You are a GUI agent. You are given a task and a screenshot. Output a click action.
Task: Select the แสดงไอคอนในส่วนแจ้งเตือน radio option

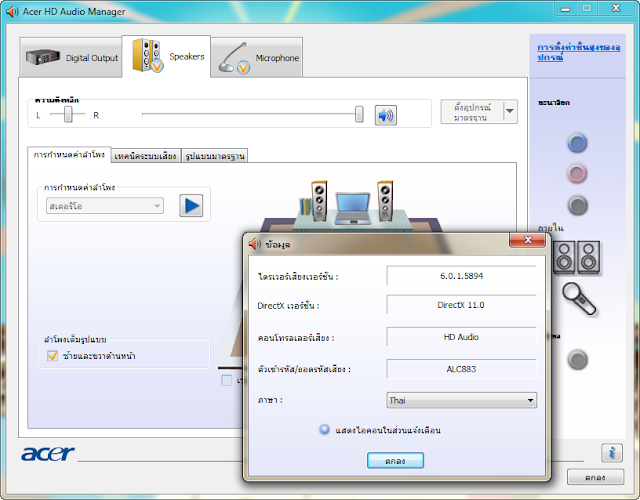(x=324, y=430)
